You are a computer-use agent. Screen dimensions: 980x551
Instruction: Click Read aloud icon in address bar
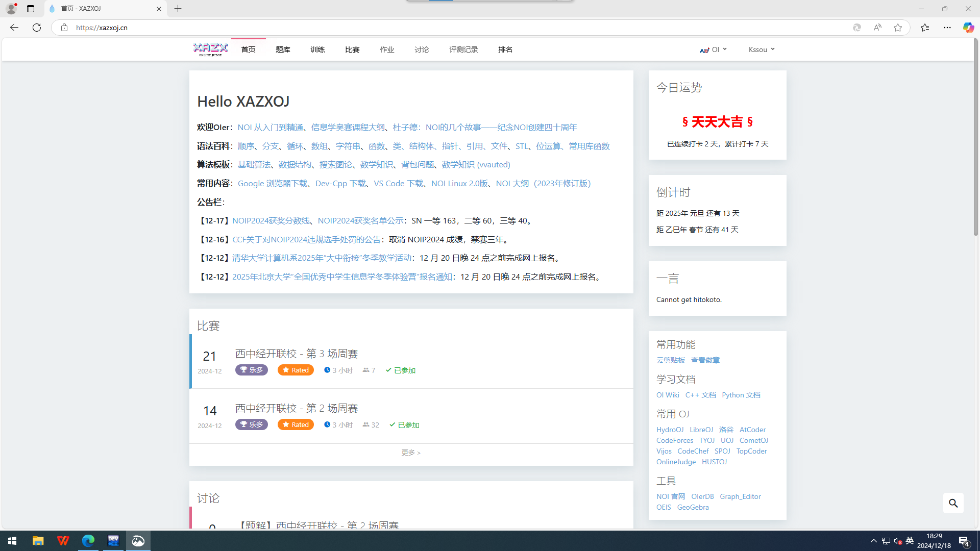pyautogui.click(x=877, y=28)
